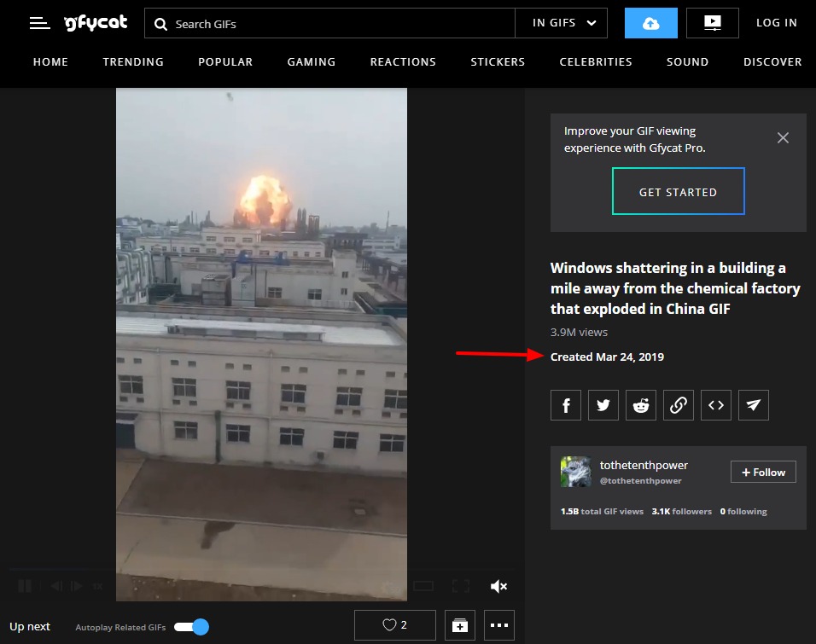This screenshot has height=644, width=816.
Task: Click the 3.1K followers count
Action: pyautogui.click(x=681, y=511)
